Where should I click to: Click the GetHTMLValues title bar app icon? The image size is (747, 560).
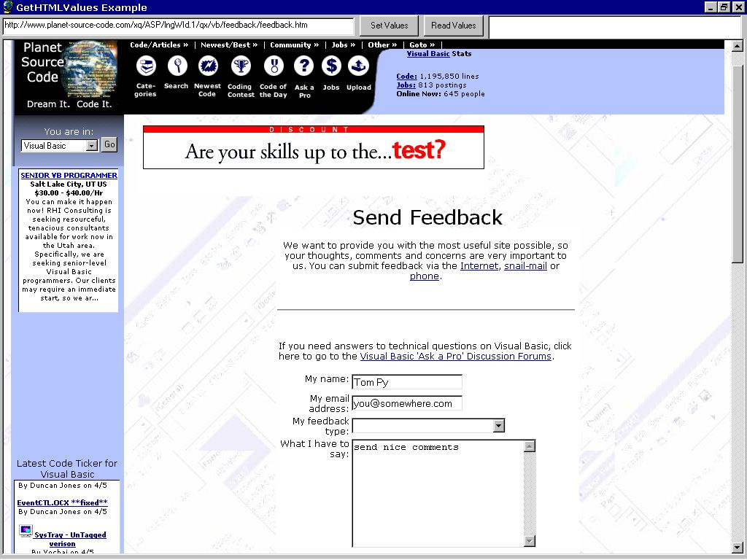[x=7, y=7]
